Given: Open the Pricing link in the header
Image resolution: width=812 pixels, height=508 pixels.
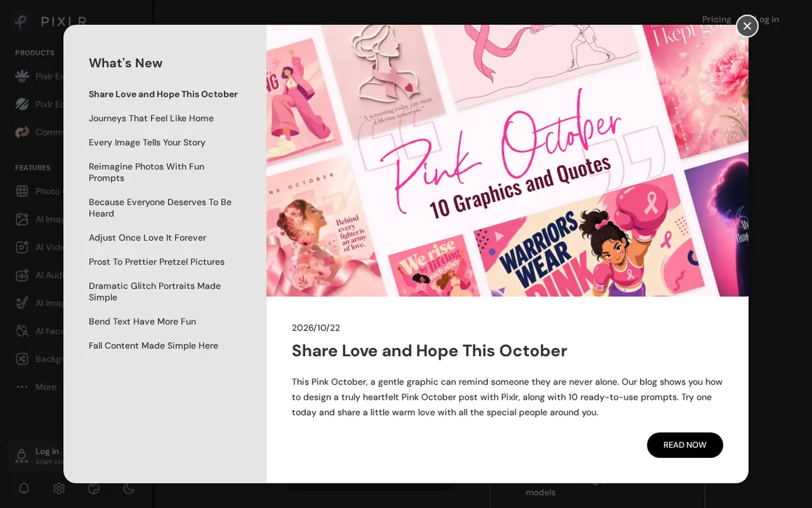Looking at the screenshot, I should click(717, 19).
